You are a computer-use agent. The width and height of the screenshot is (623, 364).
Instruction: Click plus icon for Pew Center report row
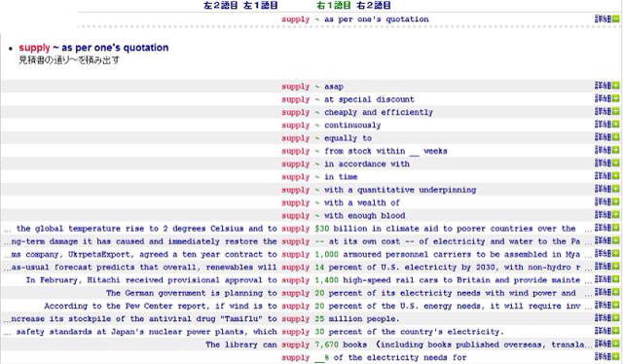(x=616, y=305)
